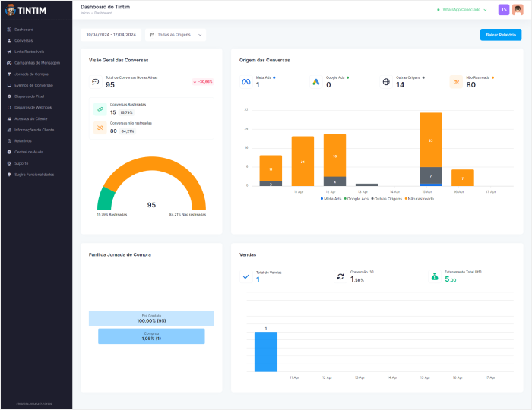Click the Faturamento Total money bag icon
The image size is (532, 410).
(x=435, y=276)
